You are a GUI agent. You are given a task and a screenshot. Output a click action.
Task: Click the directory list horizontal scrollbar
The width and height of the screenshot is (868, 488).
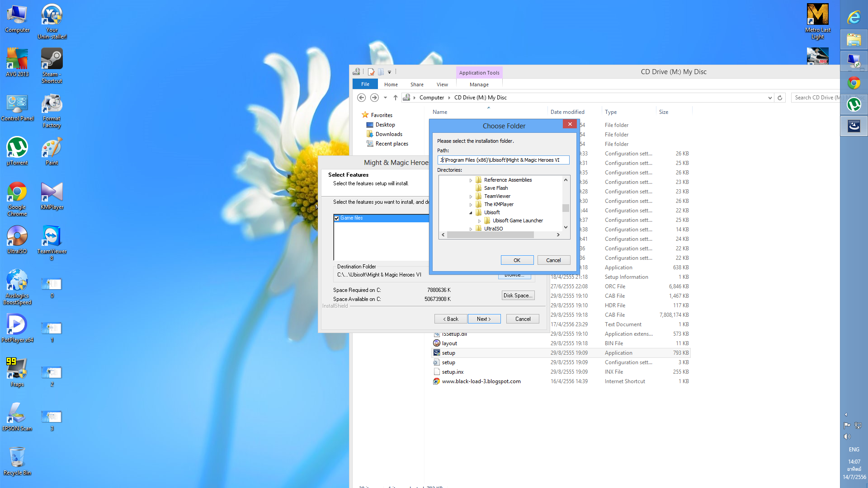coord(491,235)
